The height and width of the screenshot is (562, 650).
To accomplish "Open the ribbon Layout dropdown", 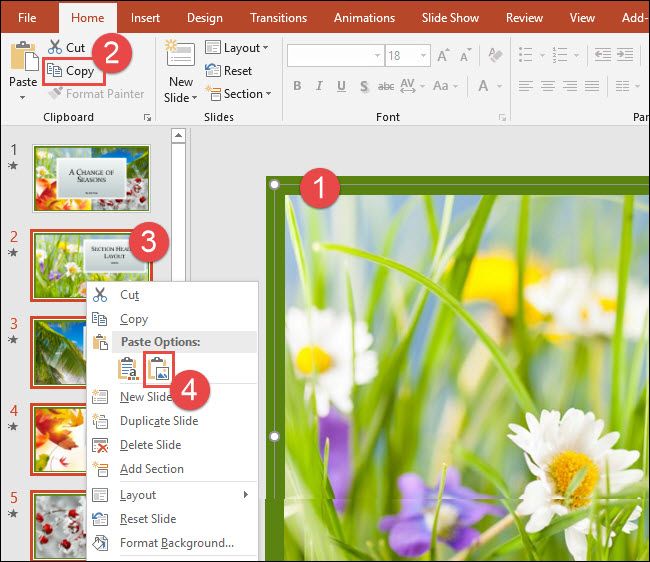I will tap(237, 48).
